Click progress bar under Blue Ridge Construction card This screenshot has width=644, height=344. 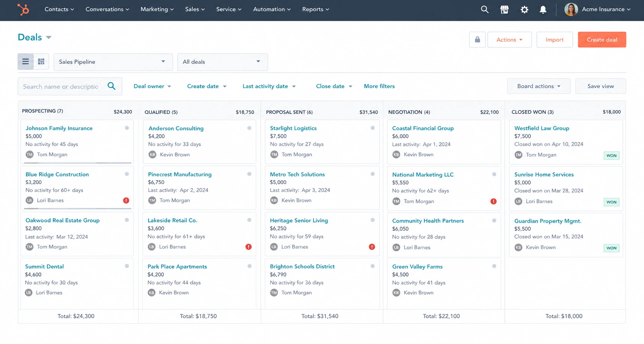pyautogui.click(x=78, y=208)
